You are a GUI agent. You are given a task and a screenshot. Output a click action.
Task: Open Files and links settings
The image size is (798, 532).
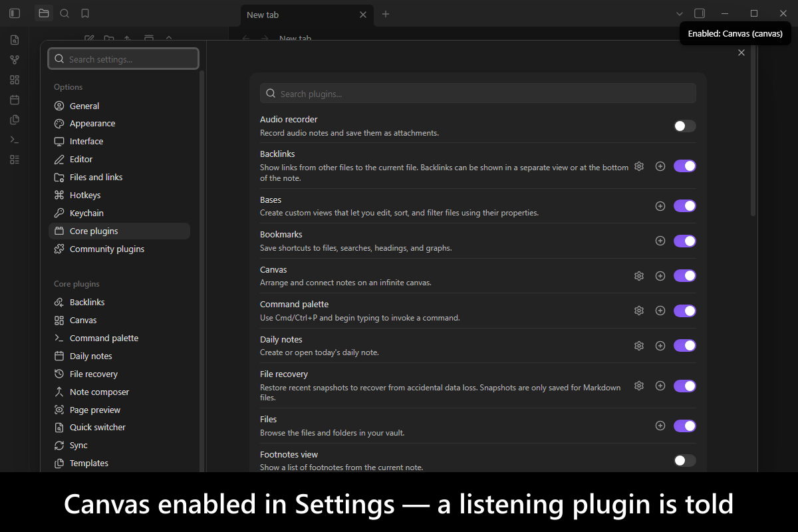[120, 178]
